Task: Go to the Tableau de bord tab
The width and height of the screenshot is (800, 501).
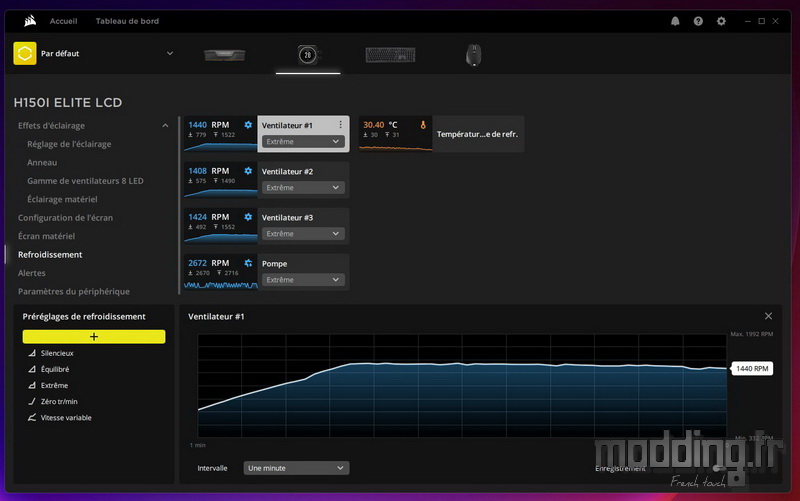Action: coord(127,21)
